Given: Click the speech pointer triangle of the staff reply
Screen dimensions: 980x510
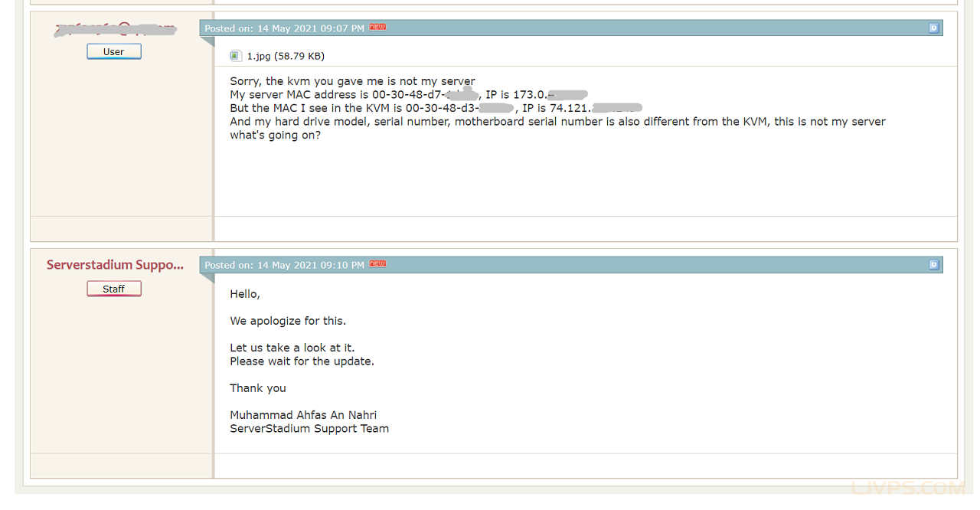Looking at the screenshot, I should coord(207,278).
